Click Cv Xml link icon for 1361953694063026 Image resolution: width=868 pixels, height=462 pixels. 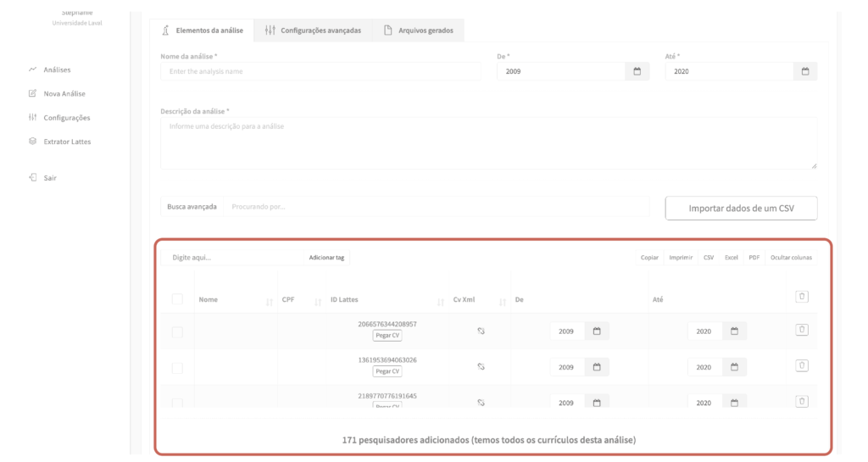[x=480, y=366]
